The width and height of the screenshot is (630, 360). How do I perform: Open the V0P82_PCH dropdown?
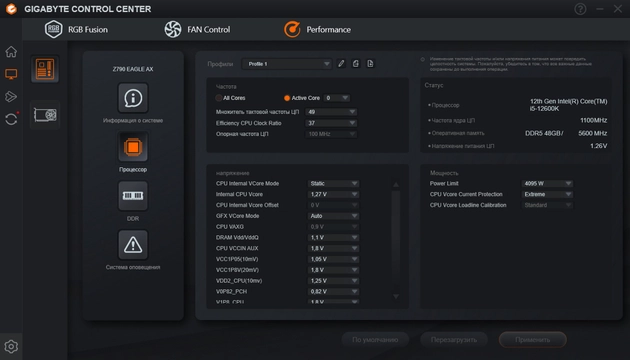pos(333,292)
